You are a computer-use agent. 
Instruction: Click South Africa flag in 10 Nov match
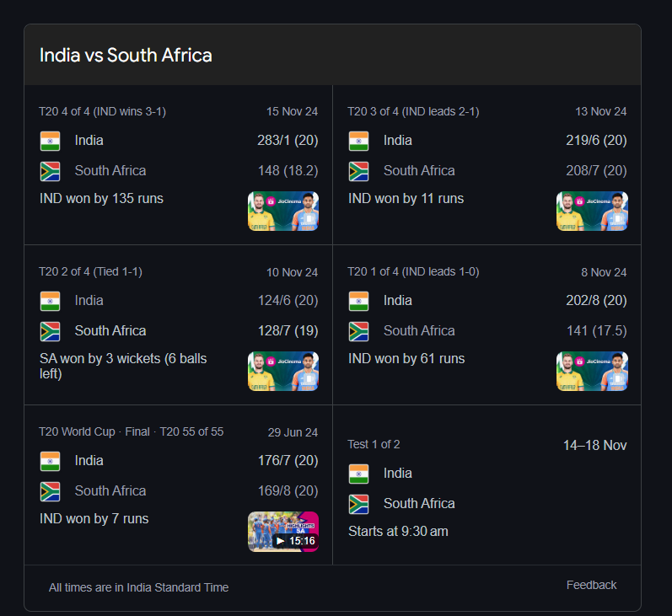(x=50, y=331)
